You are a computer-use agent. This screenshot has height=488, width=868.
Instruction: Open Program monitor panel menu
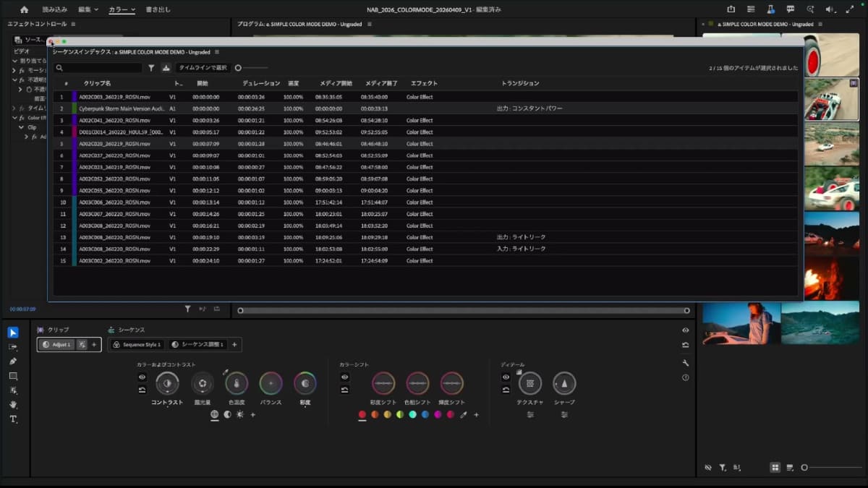370,24
